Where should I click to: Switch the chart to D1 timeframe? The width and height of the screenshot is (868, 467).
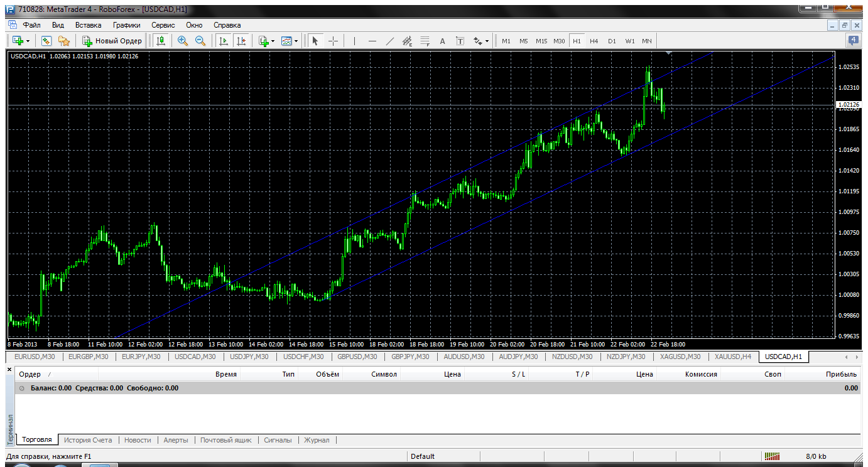[x=612, y=41]
